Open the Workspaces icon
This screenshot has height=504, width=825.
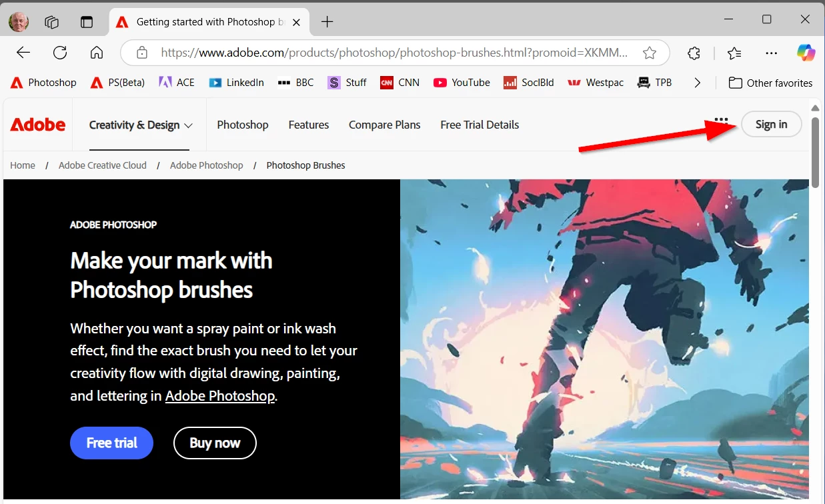pos(52,22)
